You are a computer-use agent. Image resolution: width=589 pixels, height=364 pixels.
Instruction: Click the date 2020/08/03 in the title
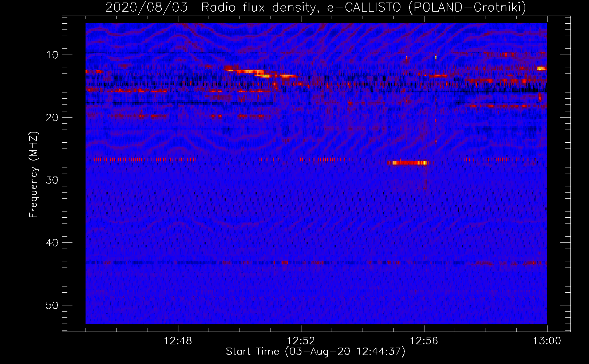point(146,7)
